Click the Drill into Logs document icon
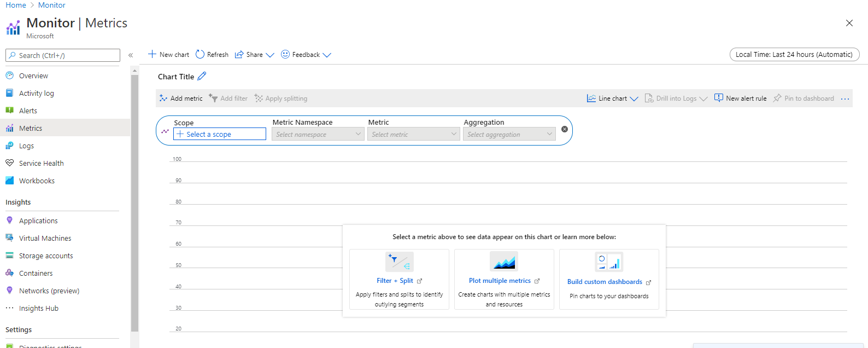The width and height of the screenshot is (868, 348). 649,98
